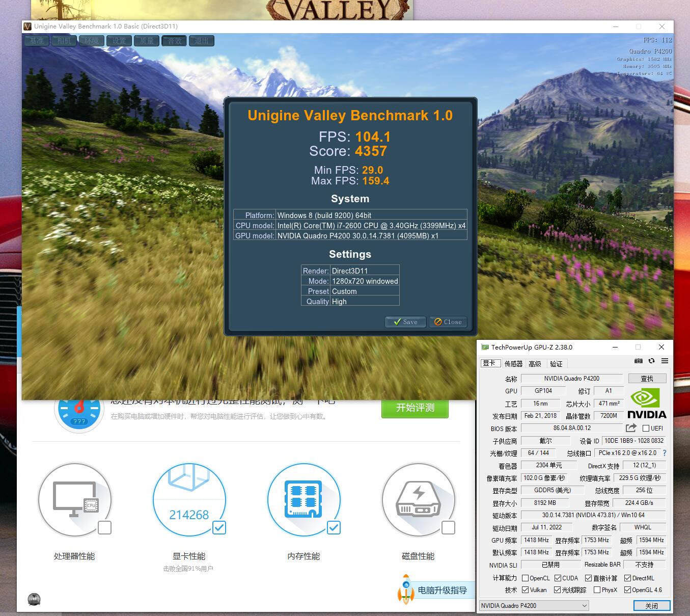Uncheck the 内存性能 test checkbox
Screen dimensions: 690x616
[x=334, y=527]
